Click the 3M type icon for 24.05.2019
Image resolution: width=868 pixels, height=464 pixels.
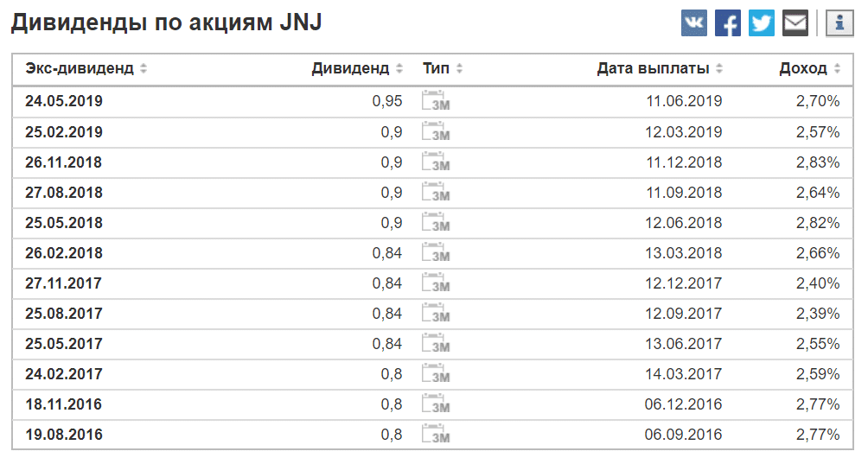[x=436, y=100]
